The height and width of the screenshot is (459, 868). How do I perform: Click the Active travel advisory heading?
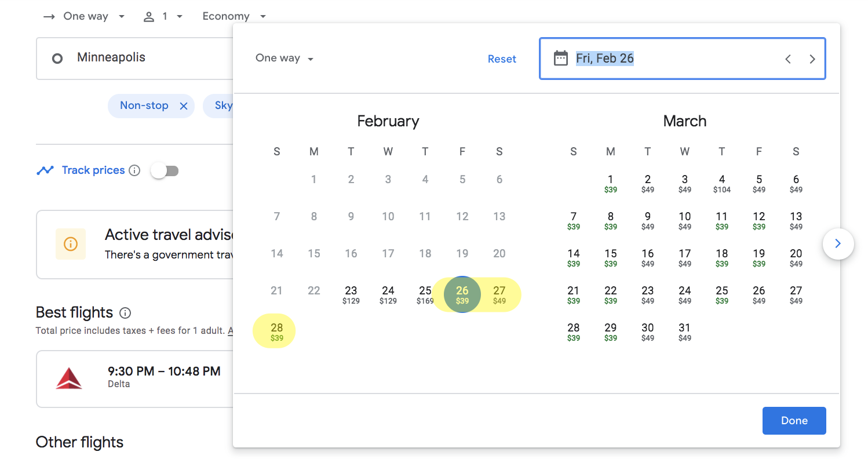(x=169, y=235)
